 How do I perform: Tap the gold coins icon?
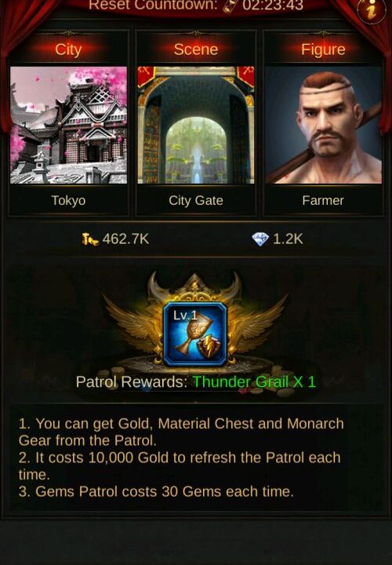(90, 239)
